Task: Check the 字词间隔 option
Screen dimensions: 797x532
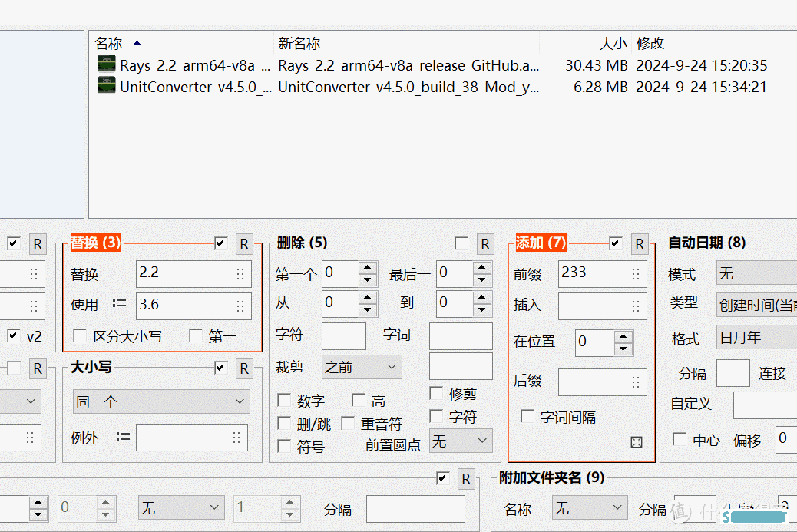Action: click(x=527, y=416)
